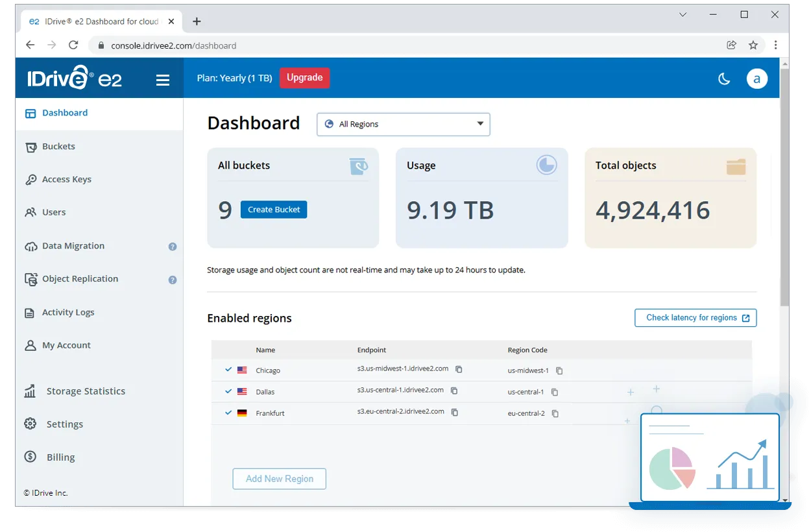Open the Chrome three-dot menu
The image size is (809, 532).
coord(775,45)
